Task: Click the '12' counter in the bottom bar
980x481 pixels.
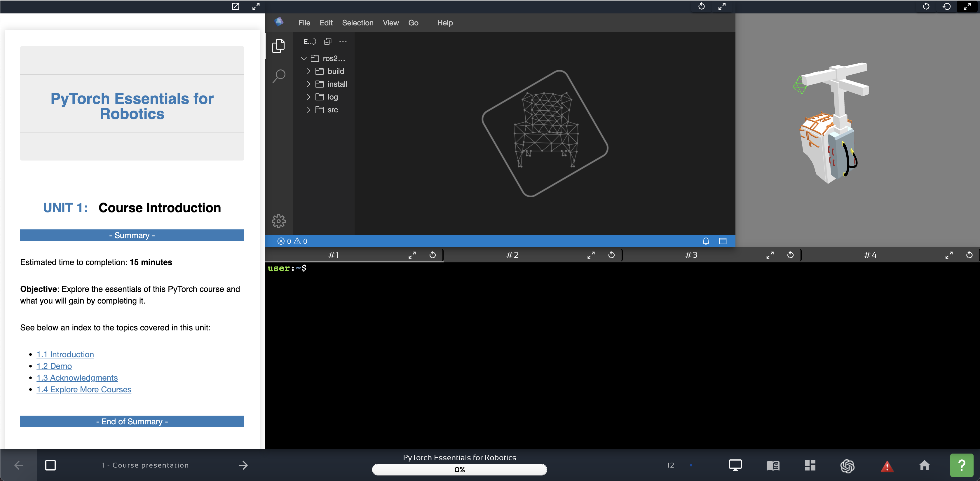Action: [x=670, y=465]
